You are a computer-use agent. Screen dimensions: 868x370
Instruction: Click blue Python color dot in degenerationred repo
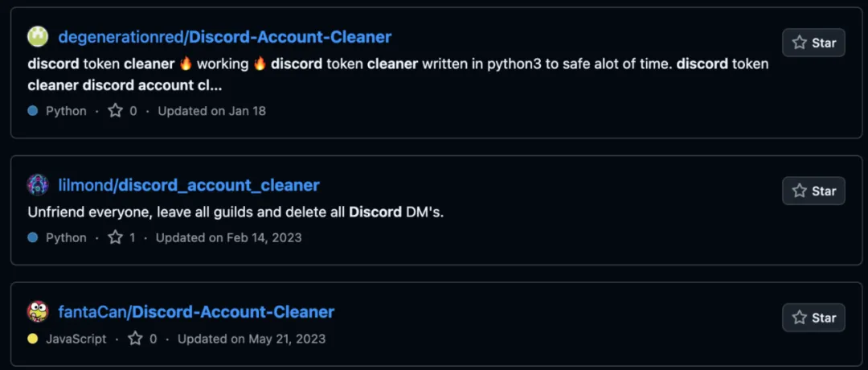pyautogui.click(x=33, y=111)
